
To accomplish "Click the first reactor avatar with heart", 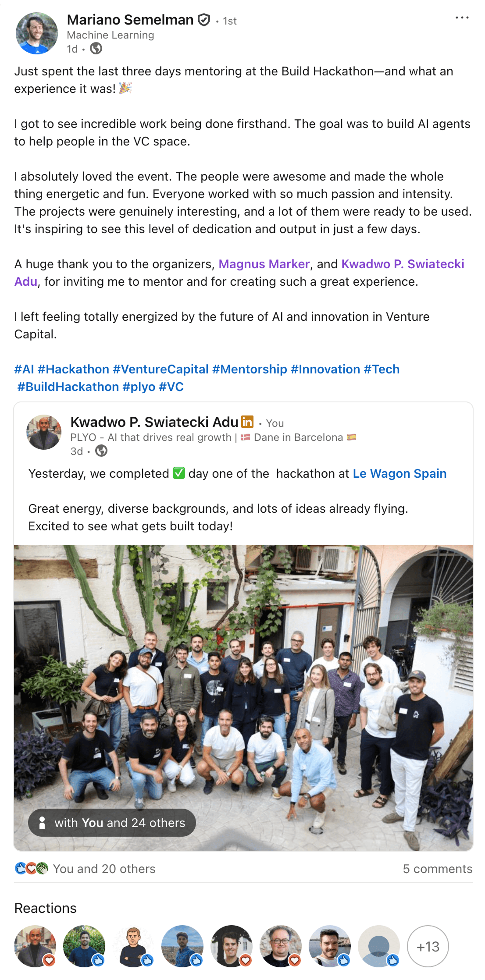I will point(35,946).
